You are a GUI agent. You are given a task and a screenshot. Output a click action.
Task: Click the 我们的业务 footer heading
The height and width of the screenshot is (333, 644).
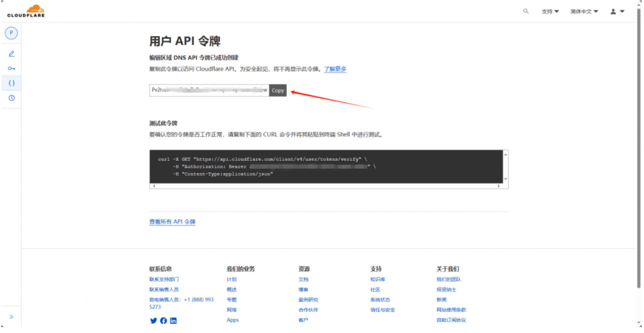(241, 269)
